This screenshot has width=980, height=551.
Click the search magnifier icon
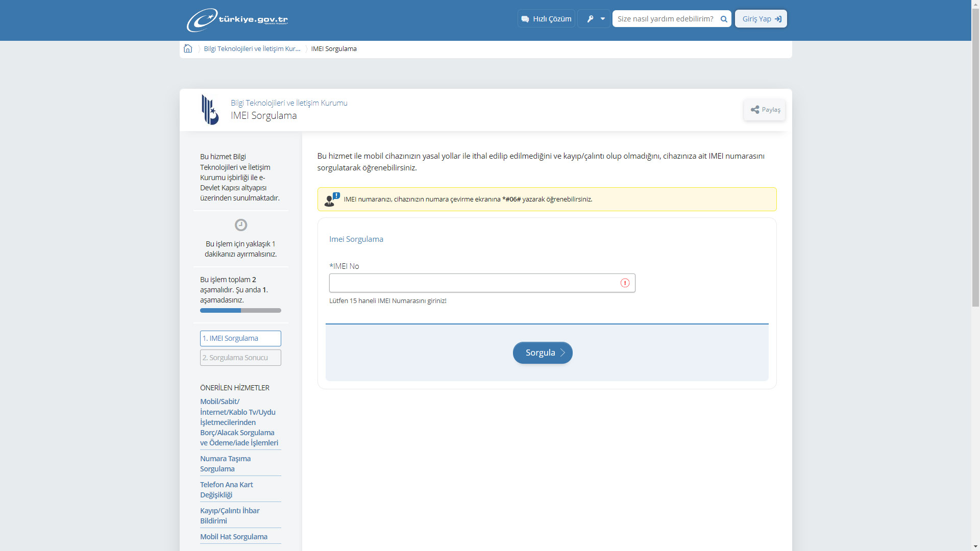723,19
